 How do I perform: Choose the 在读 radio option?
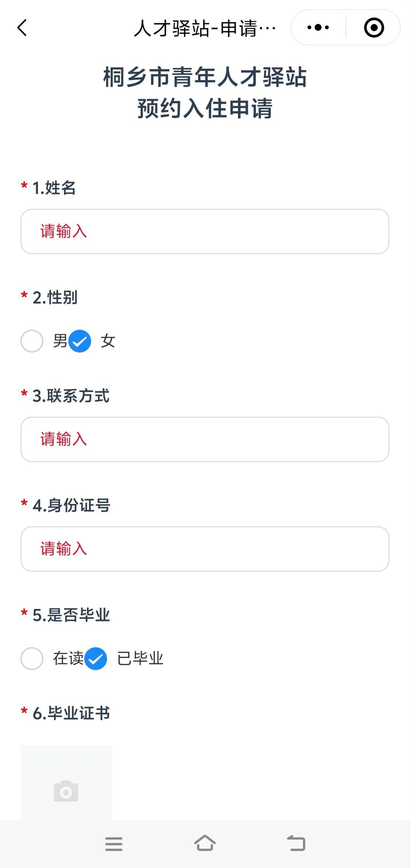click(x=32, y=659)
